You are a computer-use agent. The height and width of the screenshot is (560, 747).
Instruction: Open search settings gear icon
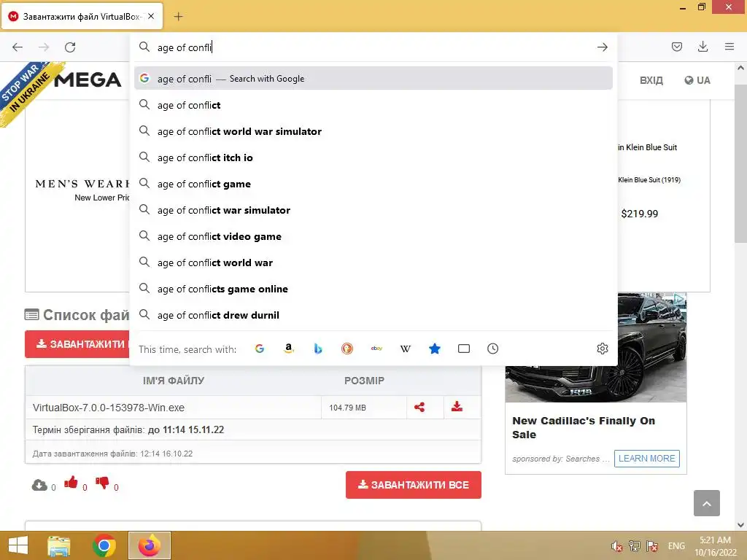tap(602, 349)
